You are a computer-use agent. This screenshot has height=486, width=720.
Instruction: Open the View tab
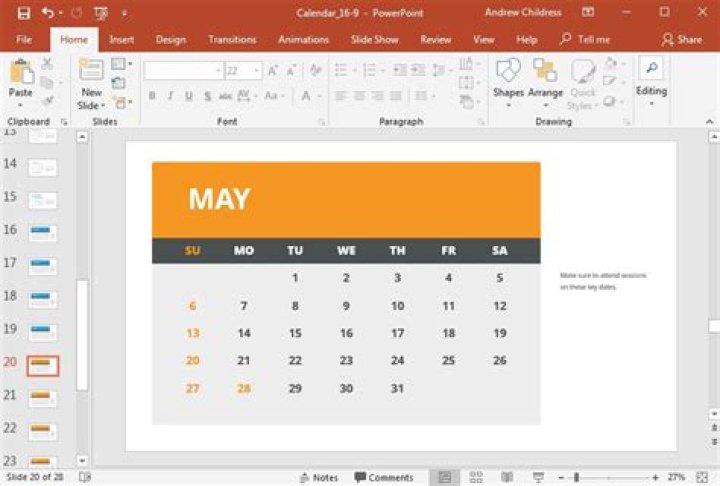pyautogui.click(x=484, y=40)
